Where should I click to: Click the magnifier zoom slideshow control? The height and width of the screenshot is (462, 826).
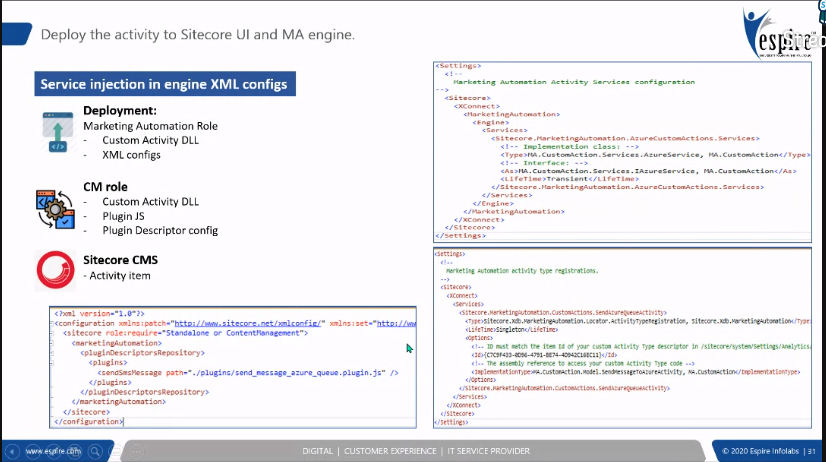point(95,451)
